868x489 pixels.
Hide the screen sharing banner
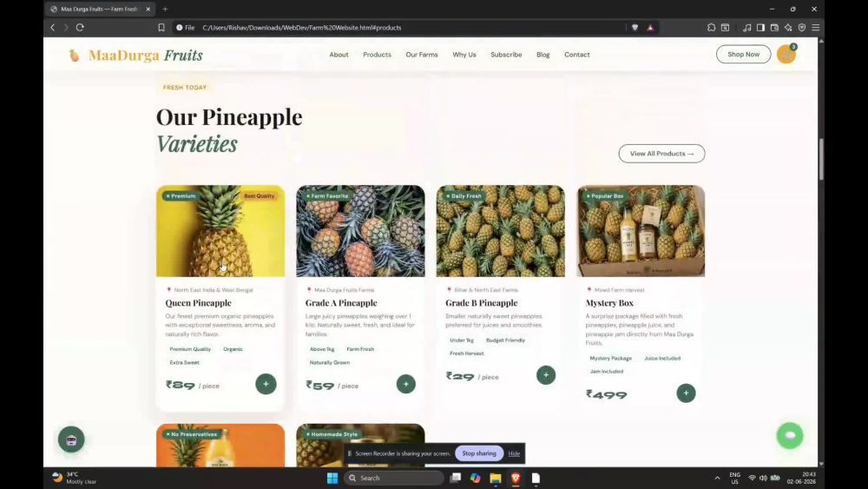click(514, 453)
